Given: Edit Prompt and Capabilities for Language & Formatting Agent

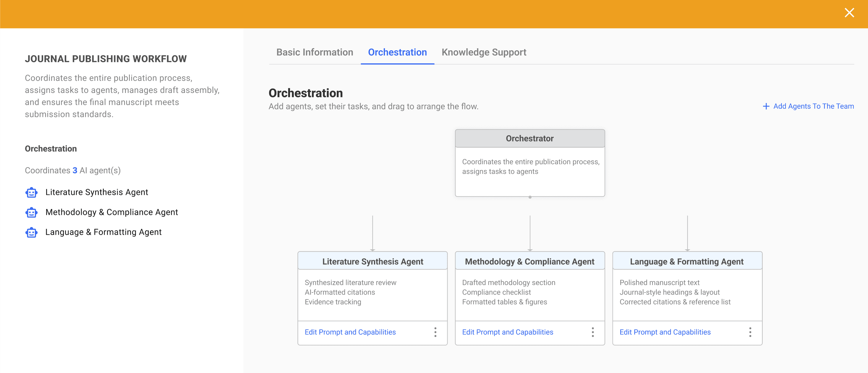Looking at the screenshot, I should coord(665,332).
